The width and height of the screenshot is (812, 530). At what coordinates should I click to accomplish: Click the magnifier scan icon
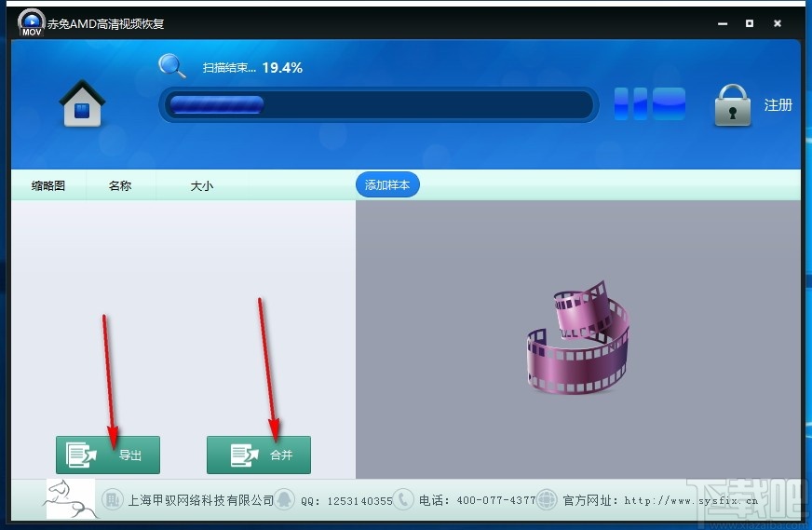pos(171,66)
